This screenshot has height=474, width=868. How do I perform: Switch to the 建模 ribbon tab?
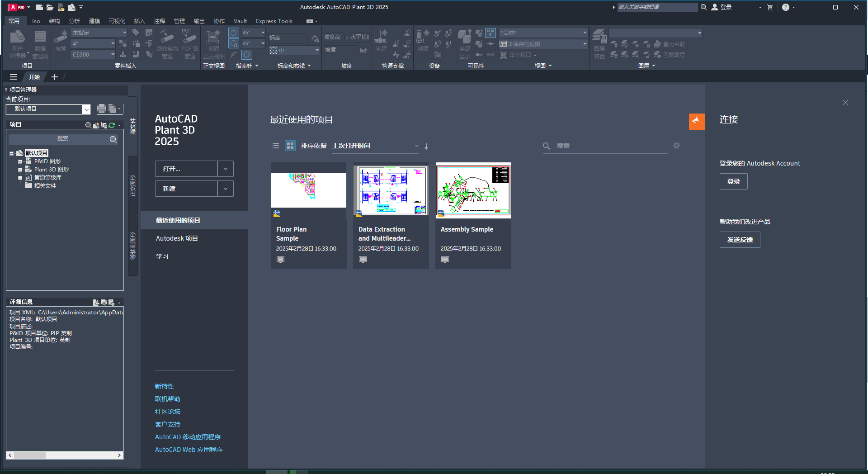(x=94, y=21)
